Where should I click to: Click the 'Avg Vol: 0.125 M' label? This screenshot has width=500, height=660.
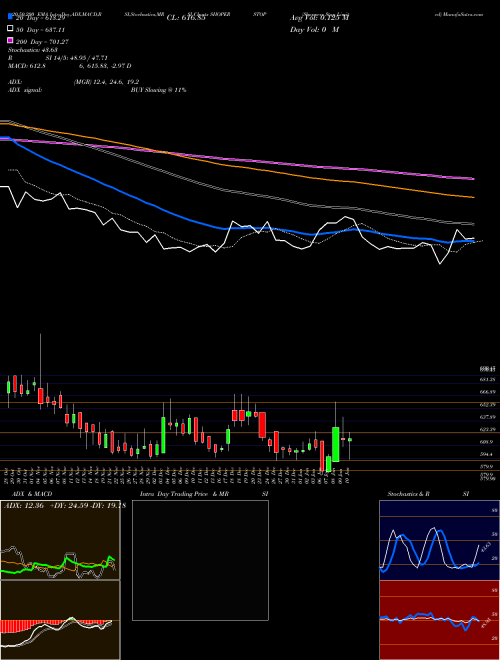[320, 18]
